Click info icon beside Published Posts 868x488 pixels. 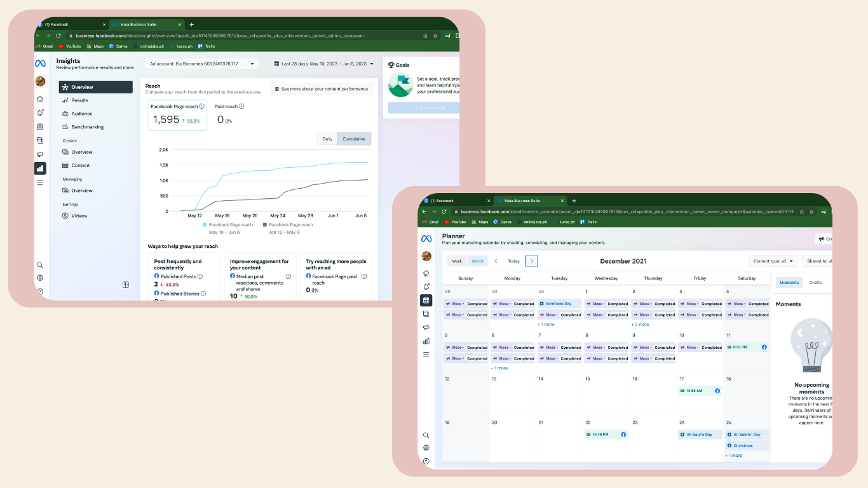200,276
